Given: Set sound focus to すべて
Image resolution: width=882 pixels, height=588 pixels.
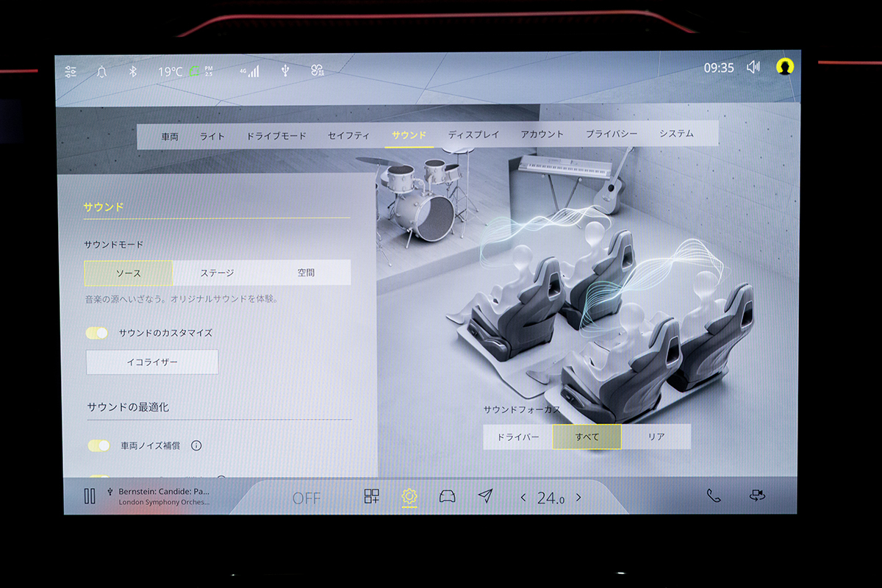Looking at the screenshot, I should 587,437.
